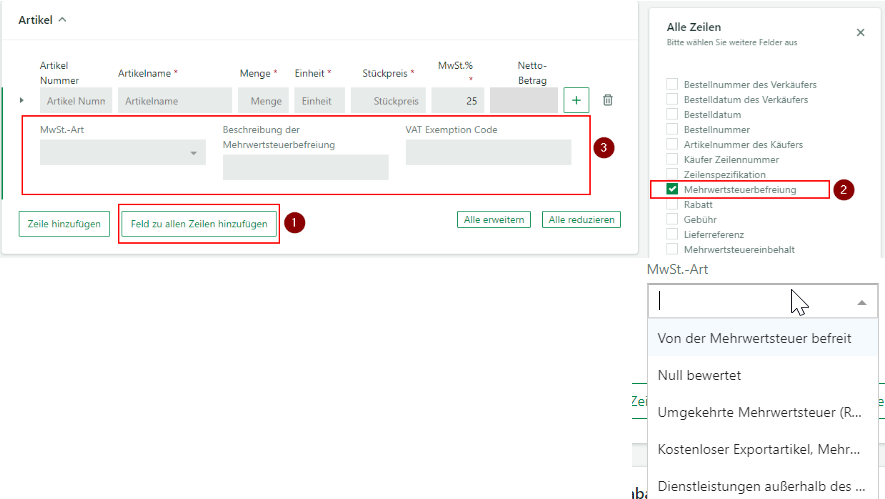The height and width of the screenshot is (499, 885).
Task: Choose 'Null bewertet' from the list
Action: point(699,375)
